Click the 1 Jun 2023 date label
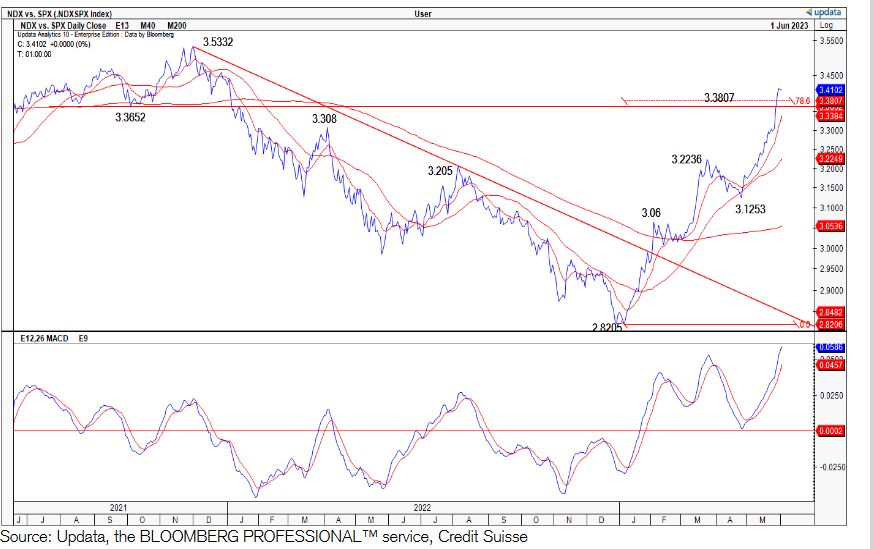Image resolution: width=874 pixels, height=549 pixels. coord(788,24)
